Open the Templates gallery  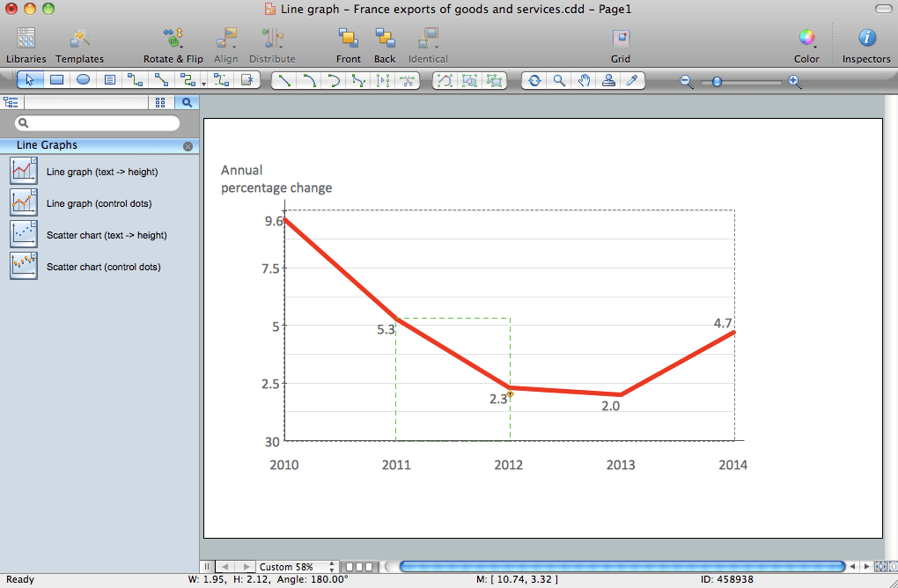(x=79, y=46)
